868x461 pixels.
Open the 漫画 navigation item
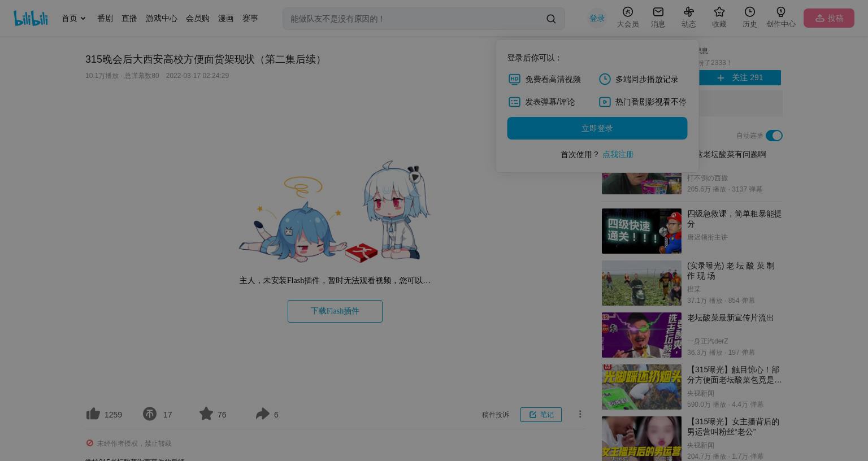pyautogui.click(x=226, y=19)
